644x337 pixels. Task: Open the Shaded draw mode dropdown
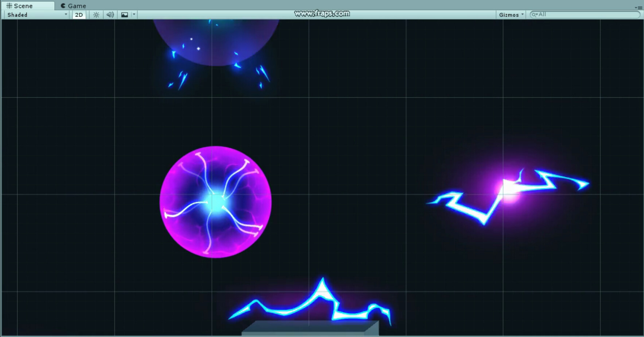click(35, 15)
